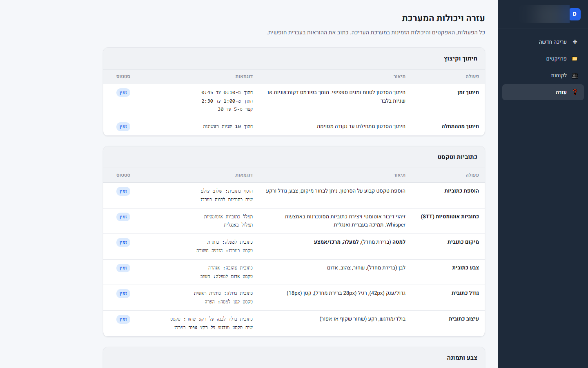
Task: Click the section header צבע ותמונה
Action: click(462, 358)
